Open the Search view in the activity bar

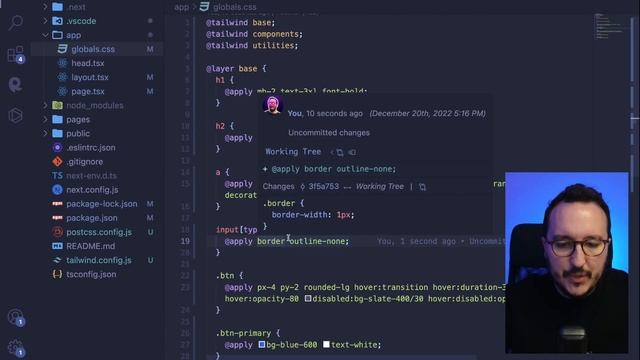tap(16, 22)
